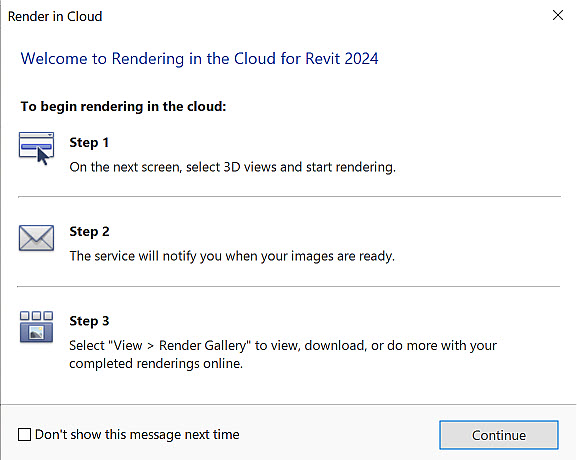Click the divider line below Step 1
The width and height of the screenshot is (577, 460).
289,197
